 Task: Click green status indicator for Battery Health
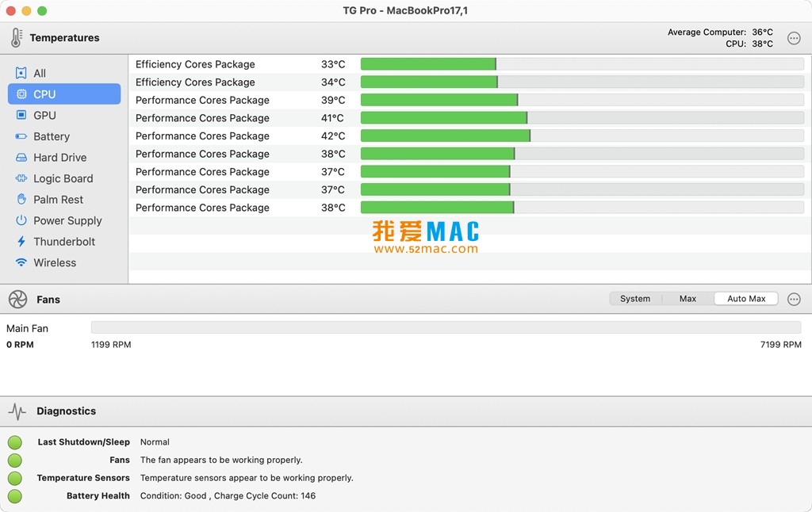click(x=15, y=496)
